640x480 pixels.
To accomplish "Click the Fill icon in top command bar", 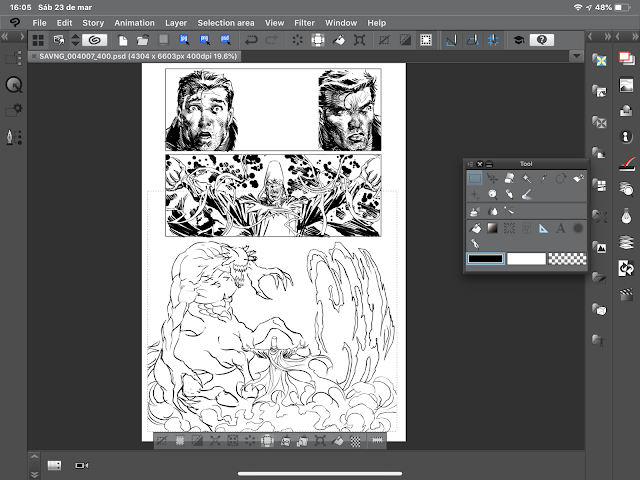I will pyautogui.click(x=339, y=40).
